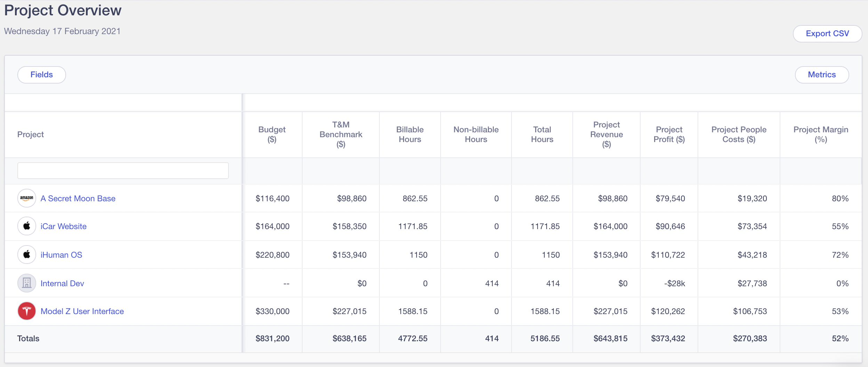The height and width of the screenshot is (367, 868).
Task: Click the Tesla logo icon
Action: [27, 311]
